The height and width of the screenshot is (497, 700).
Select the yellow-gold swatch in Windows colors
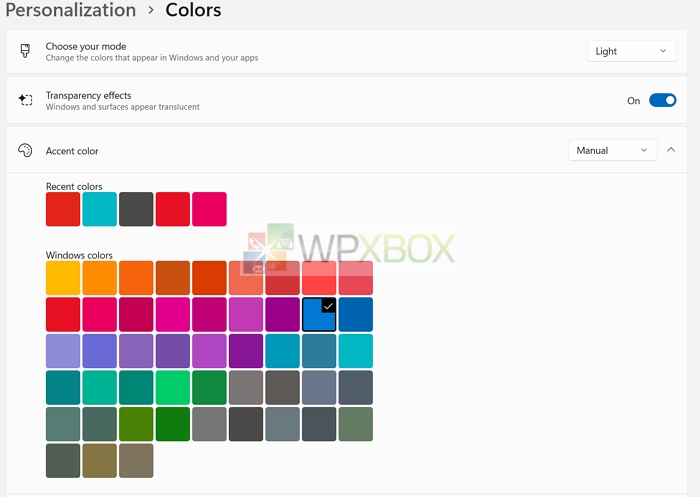click(x=63, y=278)
